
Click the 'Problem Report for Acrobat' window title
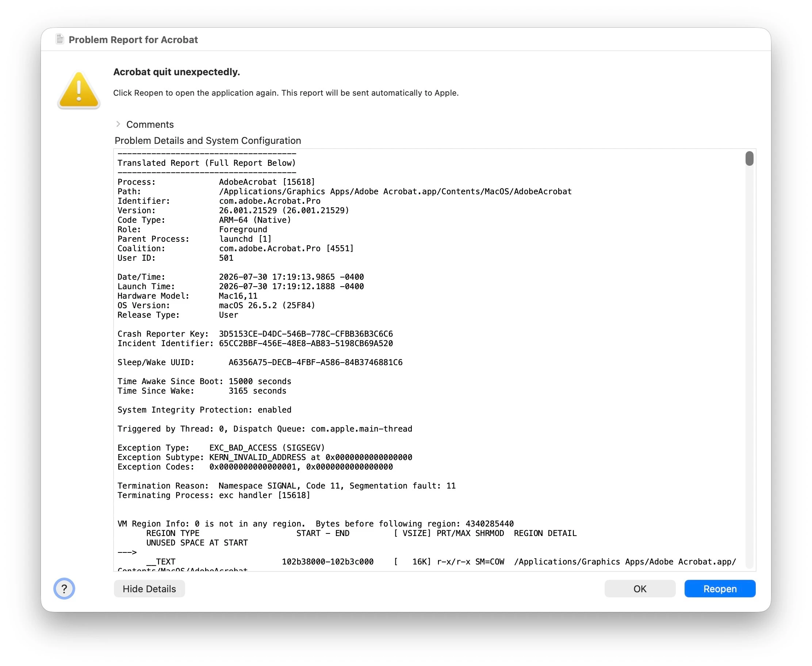coord(133,39)
